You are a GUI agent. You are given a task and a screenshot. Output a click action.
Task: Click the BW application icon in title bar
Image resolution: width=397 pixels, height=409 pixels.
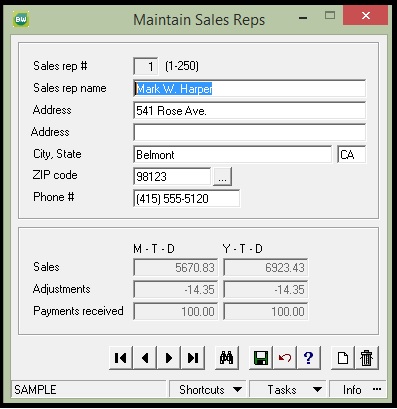click(21, 19)
